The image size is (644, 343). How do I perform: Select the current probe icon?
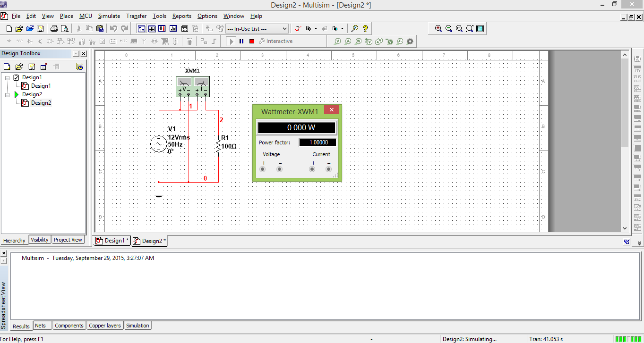(348, 42)
